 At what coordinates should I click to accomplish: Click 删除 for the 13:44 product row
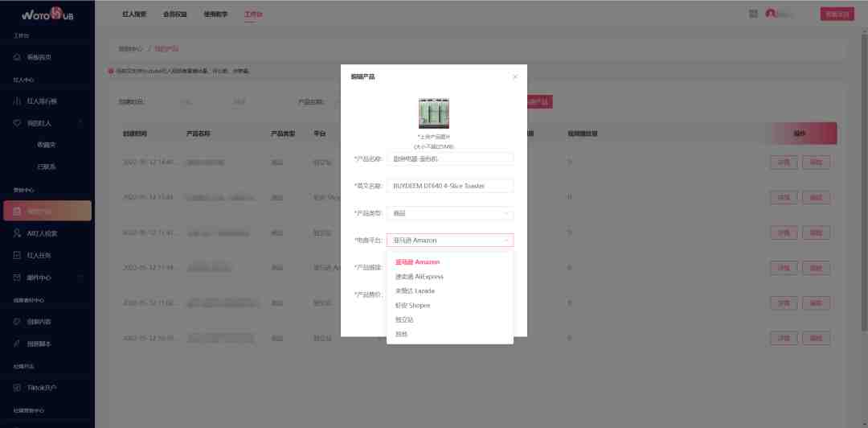pos(816,197)
